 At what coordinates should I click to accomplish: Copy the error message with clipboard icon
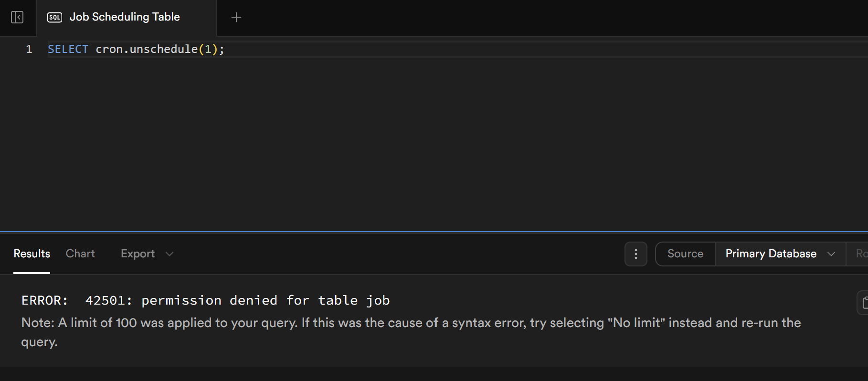pos(864,303)
